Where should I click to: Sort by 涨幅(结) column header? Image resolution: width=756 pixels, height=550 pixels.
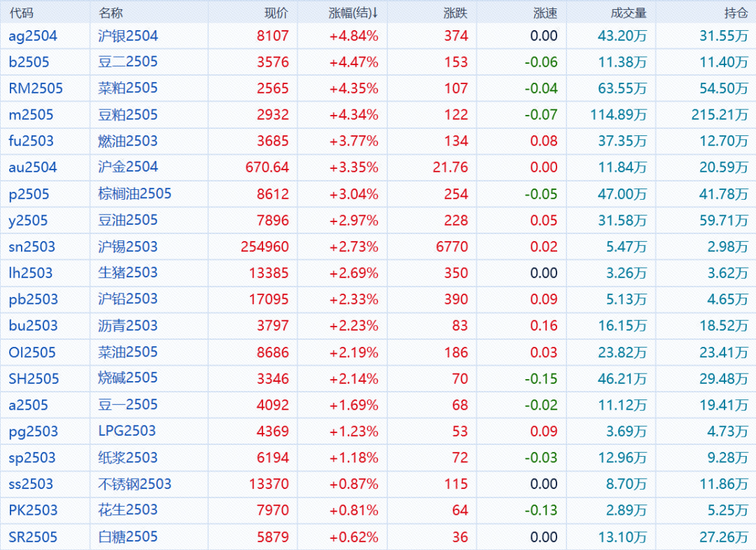353,13
